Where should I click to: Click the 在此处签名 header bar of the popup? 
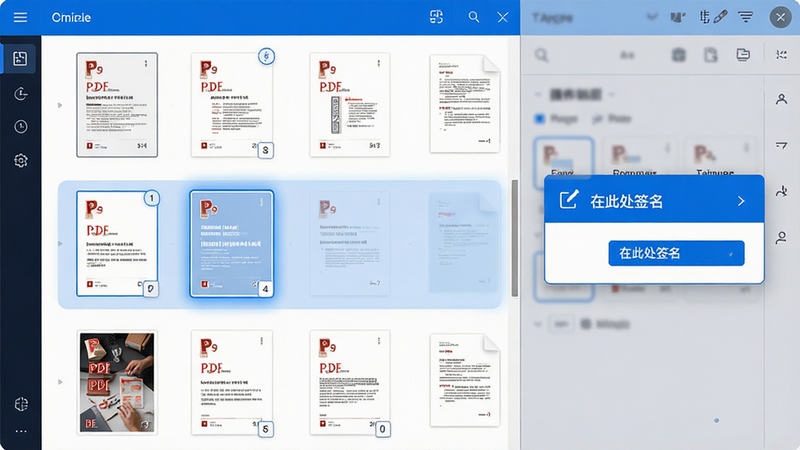(654, 200)
